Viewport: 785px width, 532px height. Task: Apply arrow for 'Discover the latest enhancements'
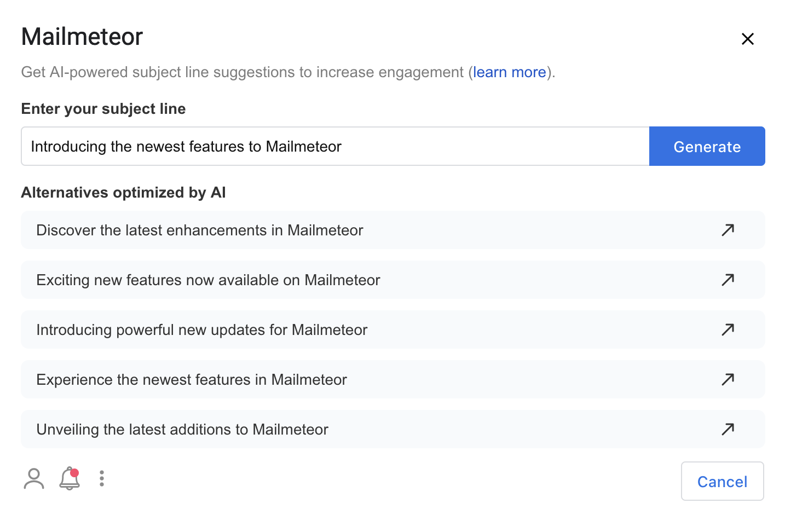728,230
